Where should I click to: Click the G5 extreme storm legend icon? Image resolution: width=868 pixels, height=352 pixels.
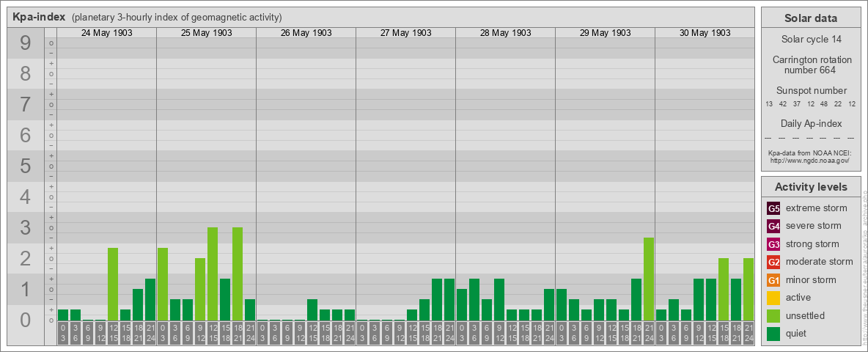tap(774, 209)
